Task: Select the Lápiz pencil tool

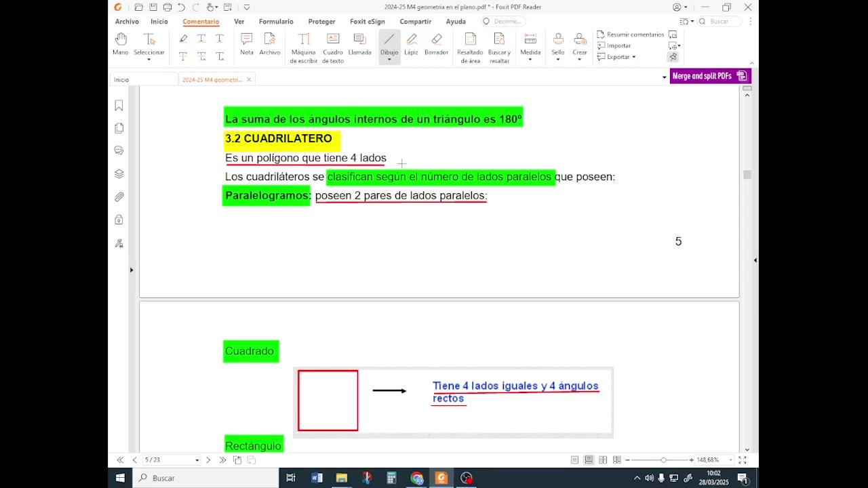Action: click(x=411, y=43)
